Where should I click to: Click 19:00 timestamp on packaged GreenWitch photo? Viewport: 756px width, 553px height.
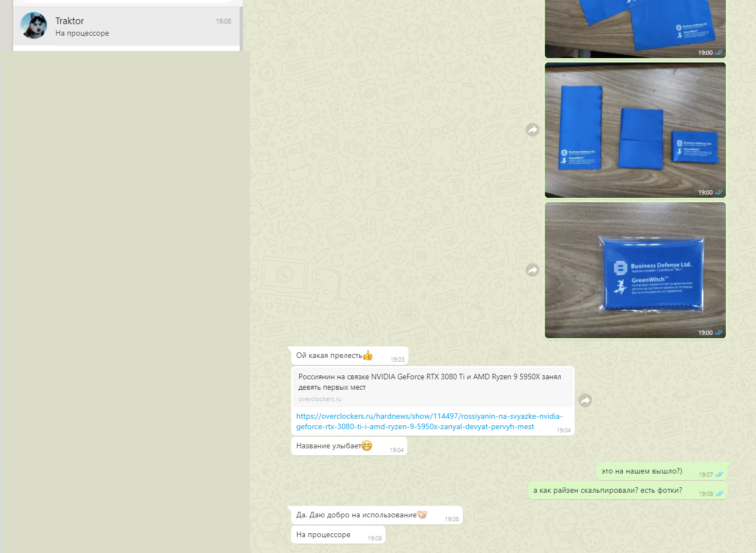coord(706,333)
